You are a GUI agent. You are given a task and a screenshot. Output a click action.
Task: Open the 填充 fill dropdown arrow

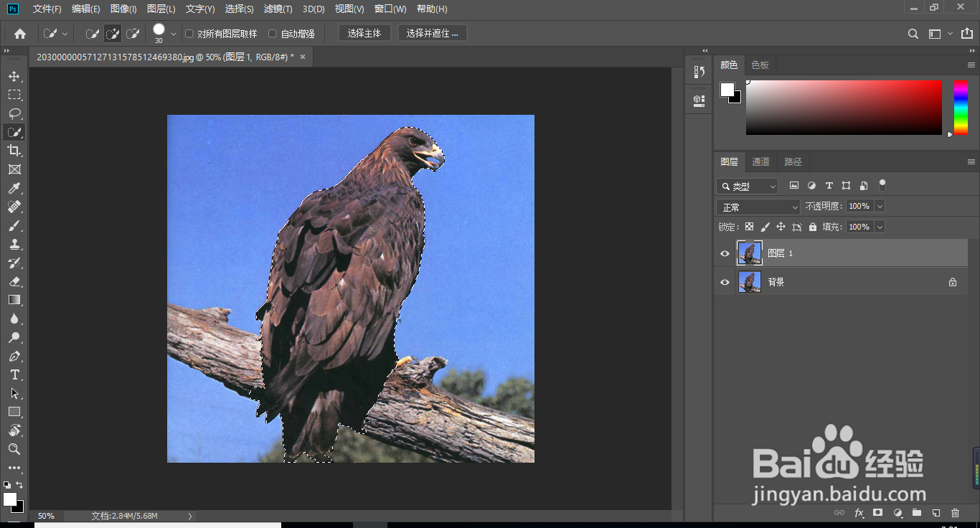[880, 227]
